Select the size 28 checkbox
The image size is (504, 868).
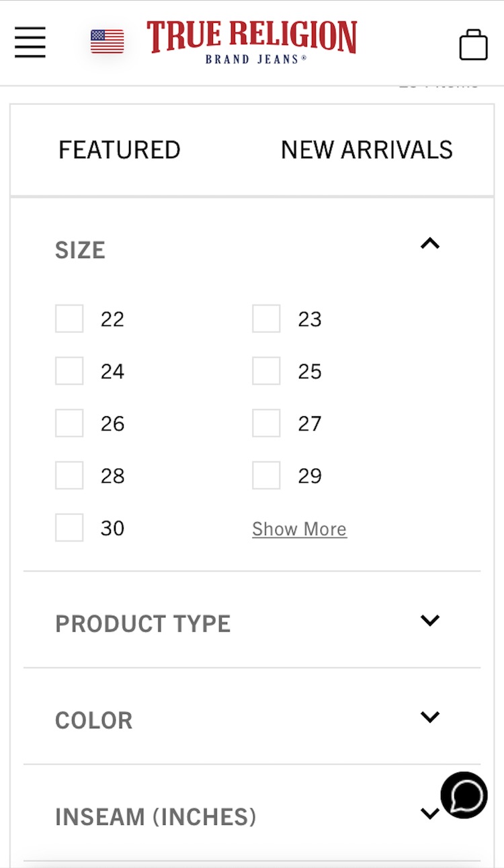69,476
